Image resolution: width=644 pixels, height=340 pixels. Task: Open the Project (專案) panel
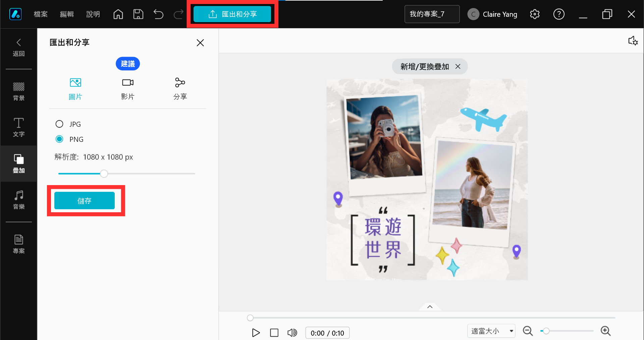point(19,244)
